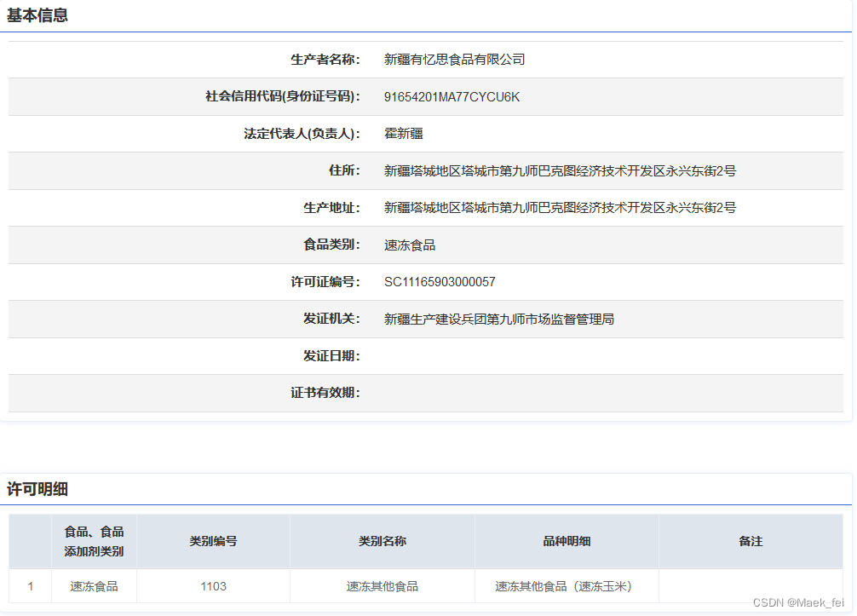Select the 基本信息 section heading

[37, 15]
